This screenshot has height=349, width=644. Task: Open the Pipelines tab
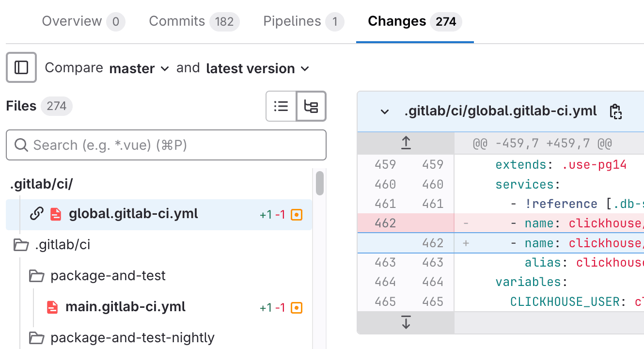pos(303,21)
